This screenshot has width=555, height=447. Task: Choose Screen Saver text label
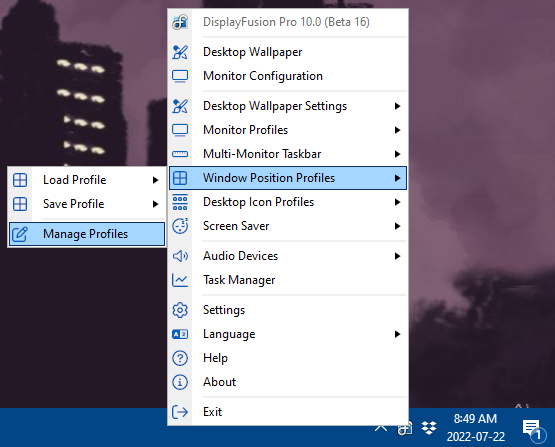236,226
